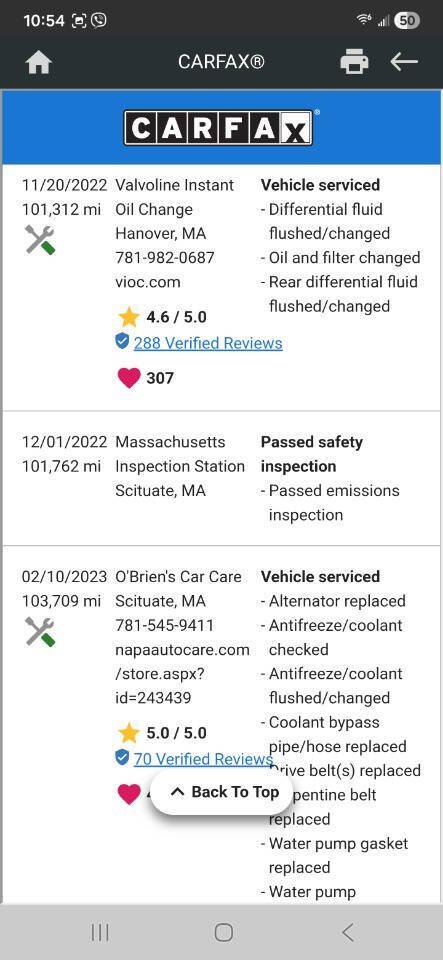Open the 288 Verified Reviews link
The height and width of the screenshot is (960, 443).
[x=208, y=343]
